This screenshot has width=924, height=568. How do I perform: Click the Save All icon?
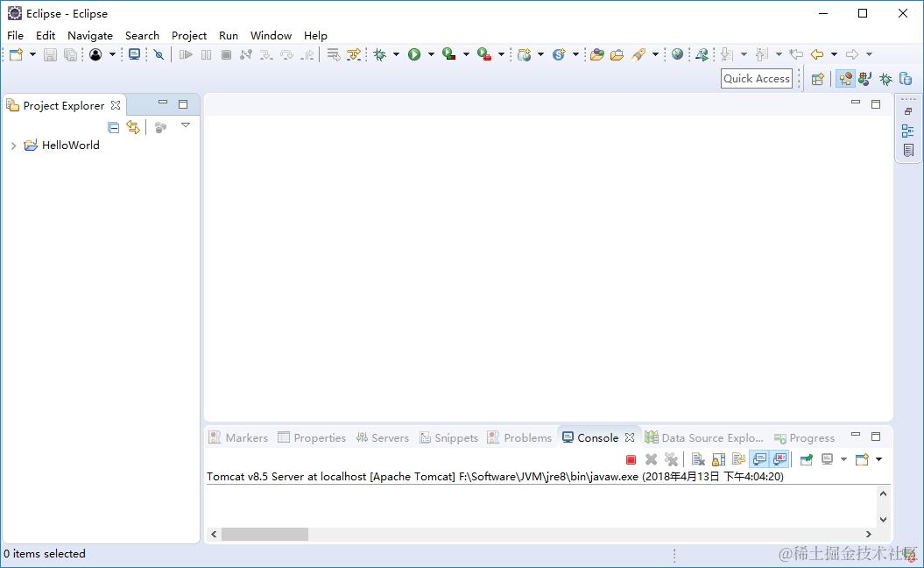[70, 55]
